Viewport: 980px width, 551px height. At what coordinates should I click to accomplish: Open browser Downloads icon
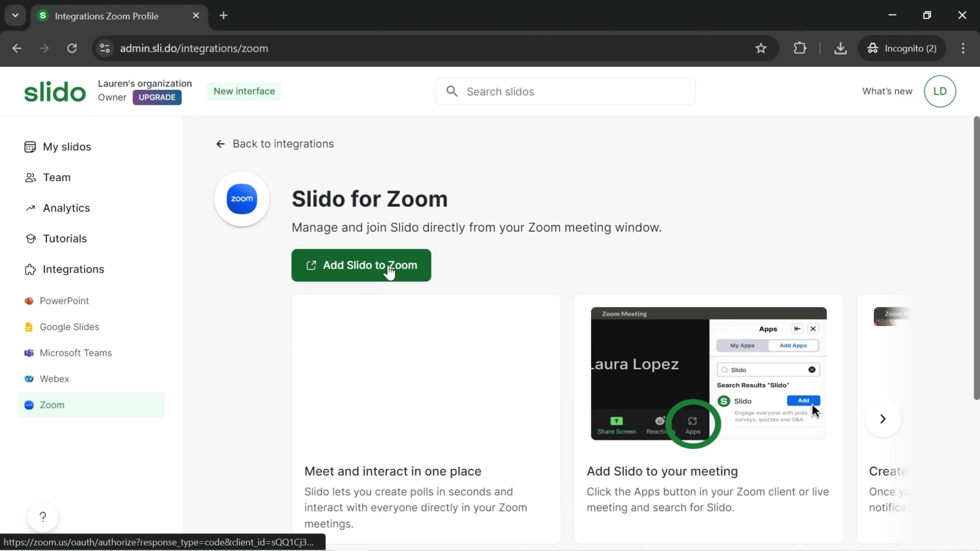[840, 48]
